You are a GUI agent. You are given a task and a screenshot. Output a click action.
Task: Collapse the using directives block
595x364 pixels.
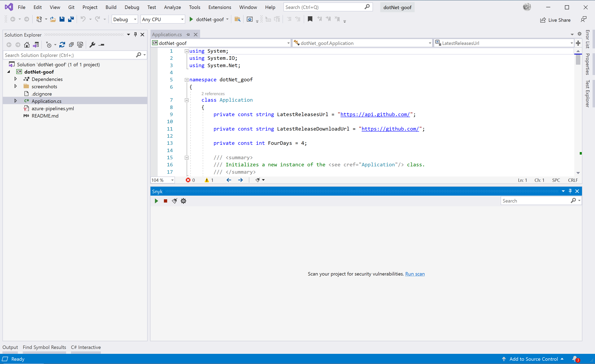(x=186, y=51)
